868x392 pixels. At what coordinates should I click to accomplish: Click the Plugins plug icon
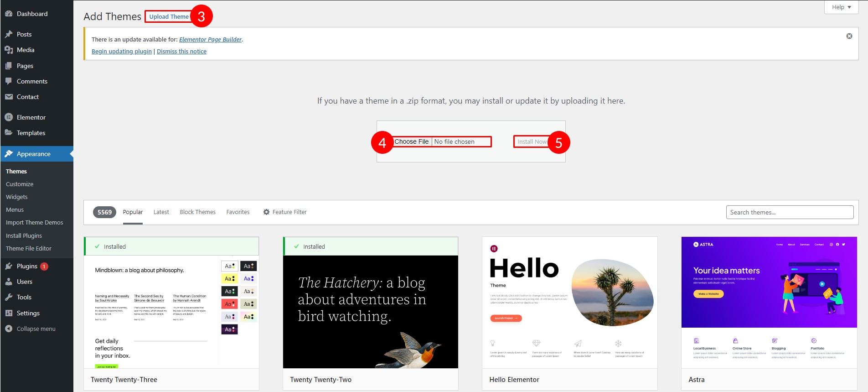9,266
